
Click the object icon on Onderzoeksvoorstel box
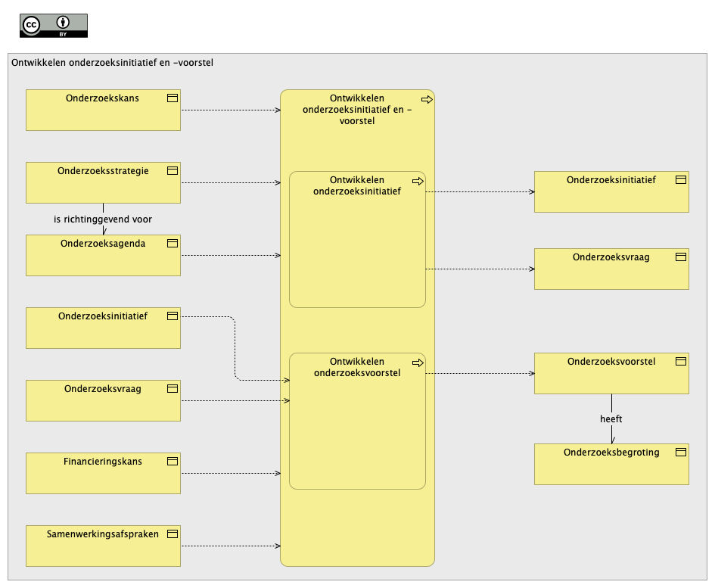[x=681, y=361]
